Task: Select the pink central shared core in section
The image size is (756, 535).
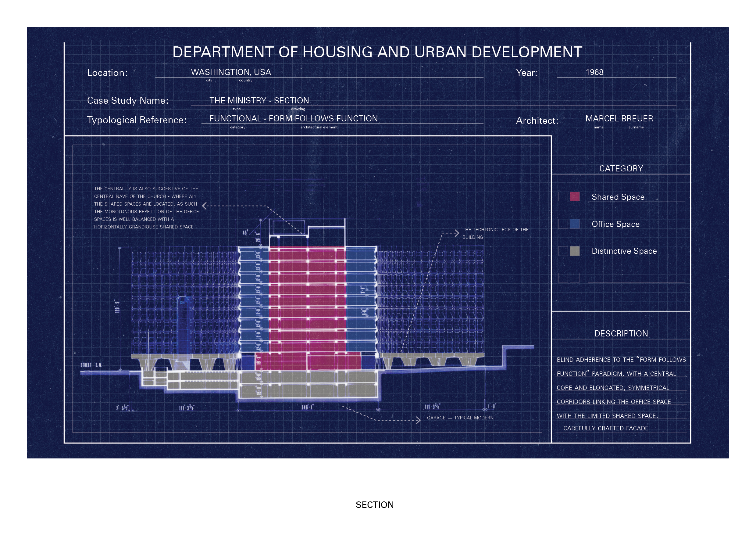Action: coord(307,300)
